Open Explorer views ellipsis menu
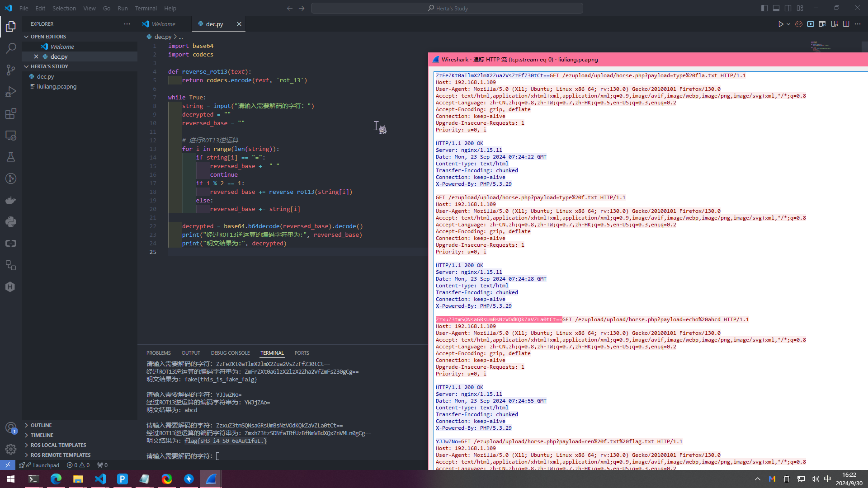Screen dimensions: 868x488 point(127,24)
